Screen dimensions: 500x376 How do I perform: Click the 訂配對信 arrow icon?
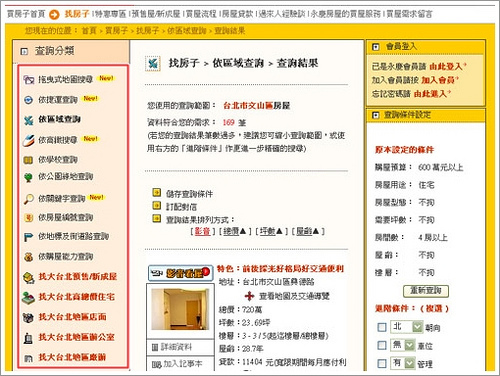156,205
